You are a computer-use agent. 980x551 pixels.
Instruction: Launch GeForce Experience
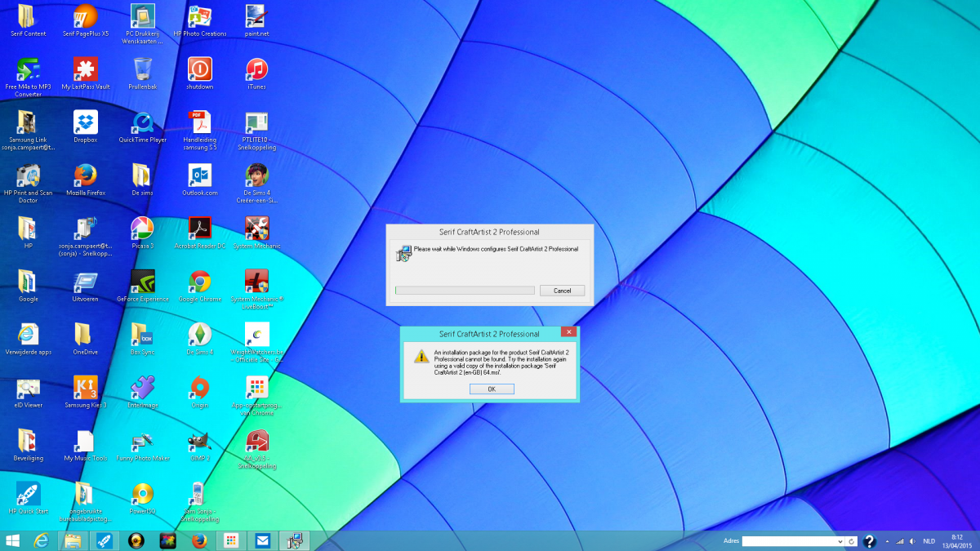pyautogui.click(x=142, y=287)
